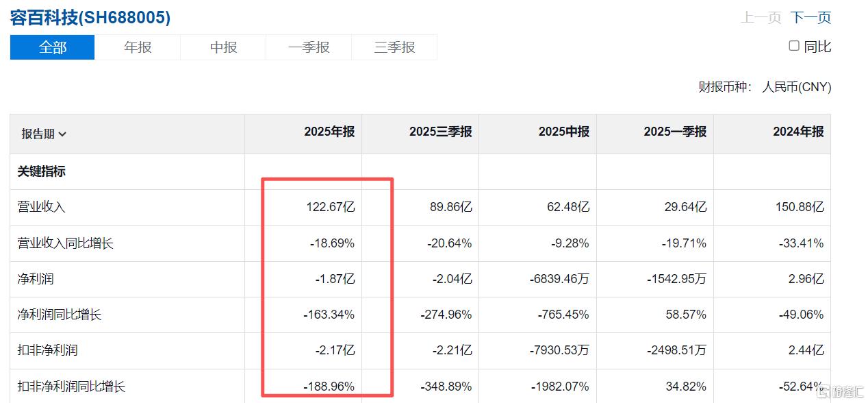The height and width of the screenshot is (403, 868).
Task: Click the 关键指标 section row
Action: (x=420, y=171)
